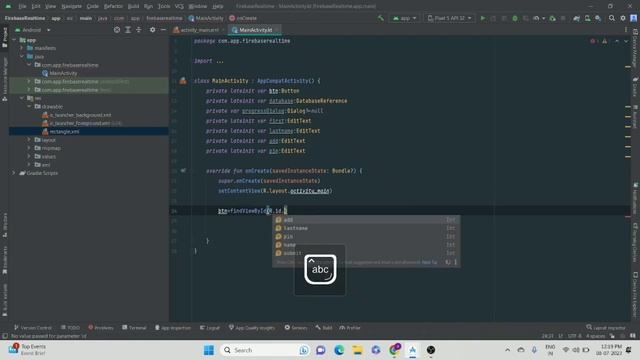Open File Explorer from taskbar
Image resolution: width=640 pixels, height=360 pixels.
coord(358,350)
